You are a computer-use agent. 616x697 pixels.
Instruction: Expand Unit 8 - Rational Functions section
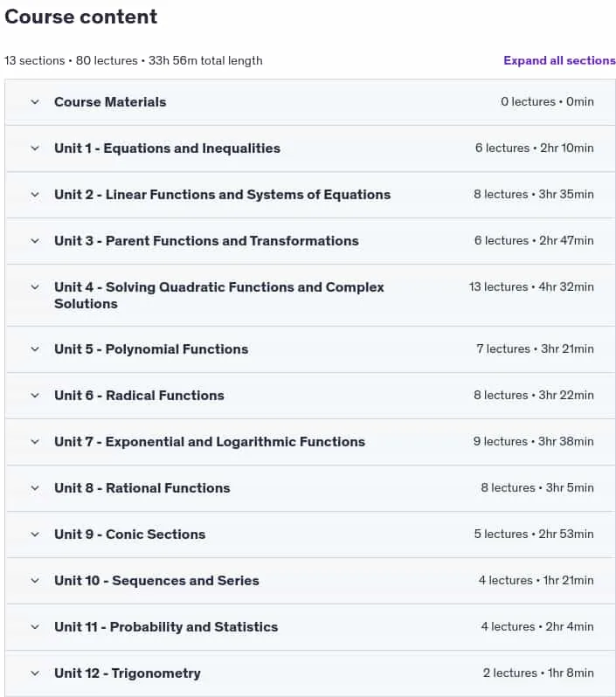coord(310,488)
